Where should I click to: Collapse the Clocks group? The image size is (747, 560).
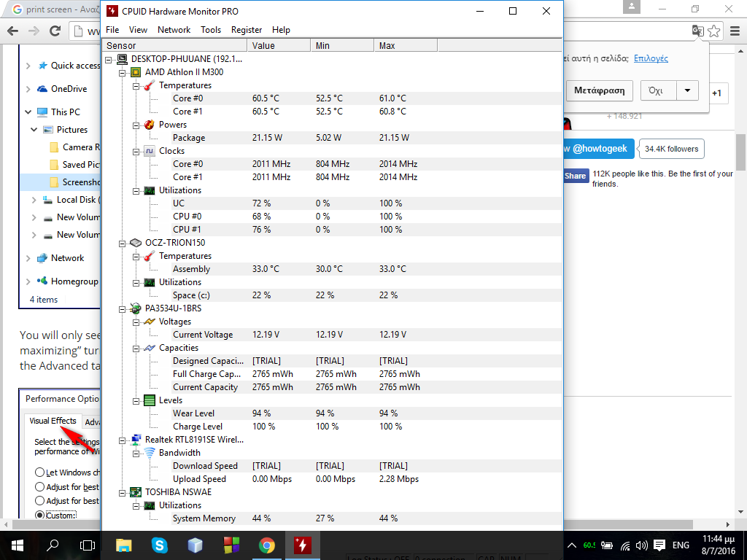point(136,152)
